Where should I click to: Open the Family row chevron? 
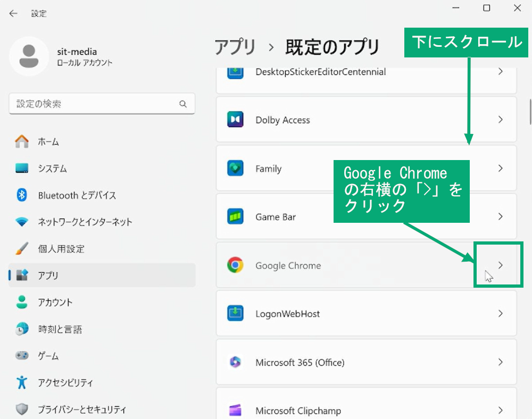501,168
